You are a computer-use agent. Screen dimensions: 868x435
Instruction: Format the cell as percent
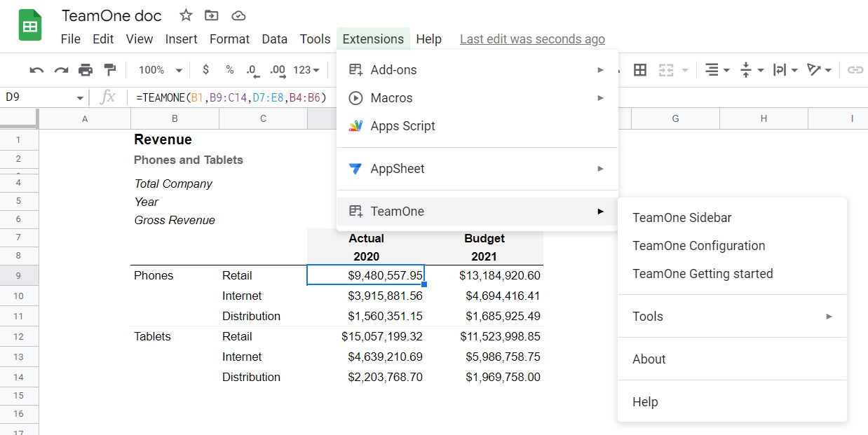[x=229, y=70]
